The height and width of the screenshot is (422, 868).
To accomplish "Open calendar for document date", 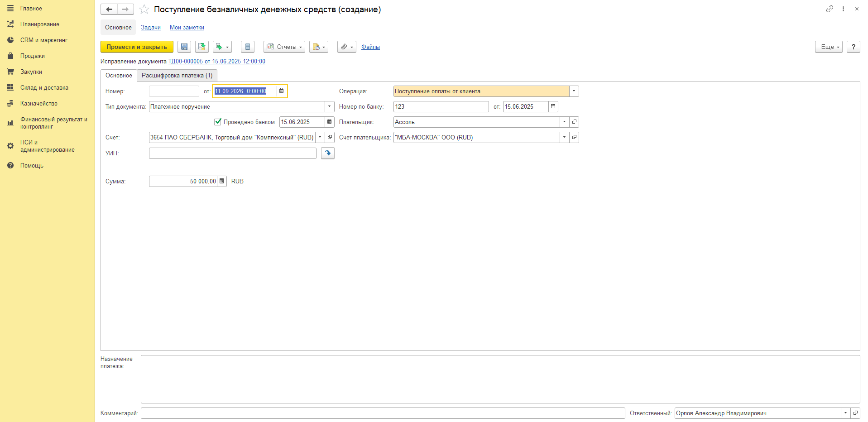I will tap(281, 91).
